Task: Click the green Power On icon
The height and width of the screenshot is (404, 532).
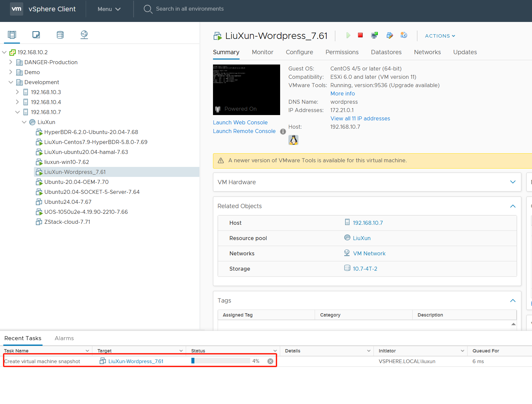Action: (348, 35)
